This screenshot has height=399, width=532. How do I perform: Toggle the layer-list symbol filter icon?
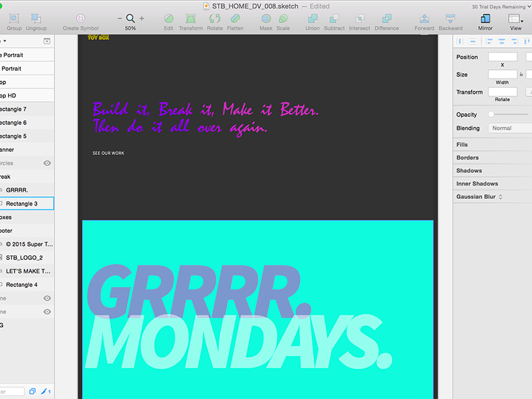[x=32, y=391]
